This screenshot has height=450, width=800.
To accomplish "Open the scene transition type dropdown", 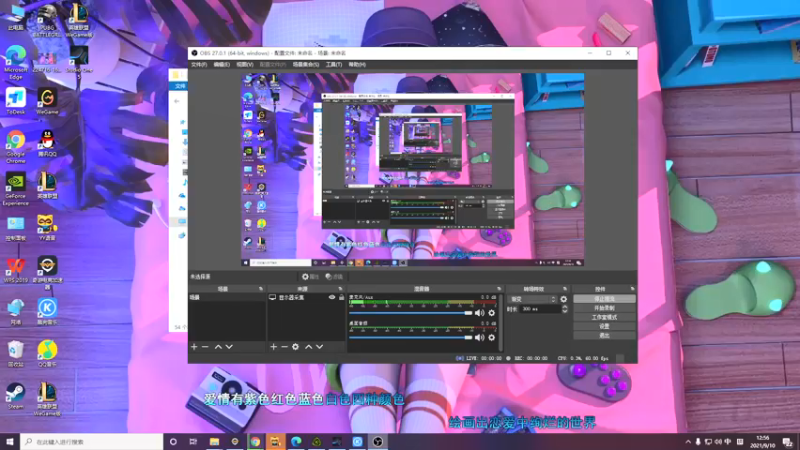I will point(532,299).
